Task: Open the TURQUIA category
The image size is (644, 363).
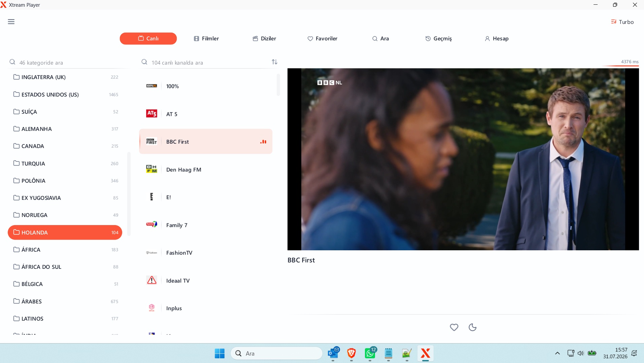Action: [x=65, y=164]
